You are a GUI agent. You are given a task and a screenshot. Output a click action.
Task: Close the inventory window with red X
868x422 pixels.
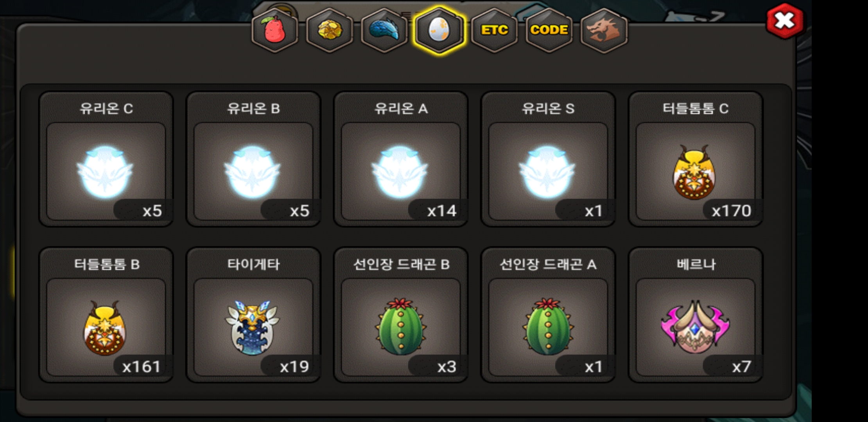coord(785,21)
